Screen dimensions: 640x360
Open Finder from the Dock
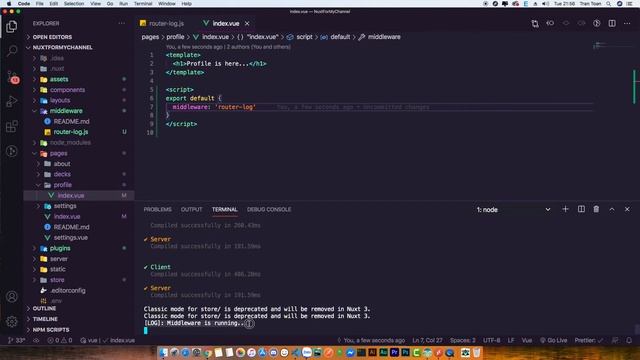[163, 352]
